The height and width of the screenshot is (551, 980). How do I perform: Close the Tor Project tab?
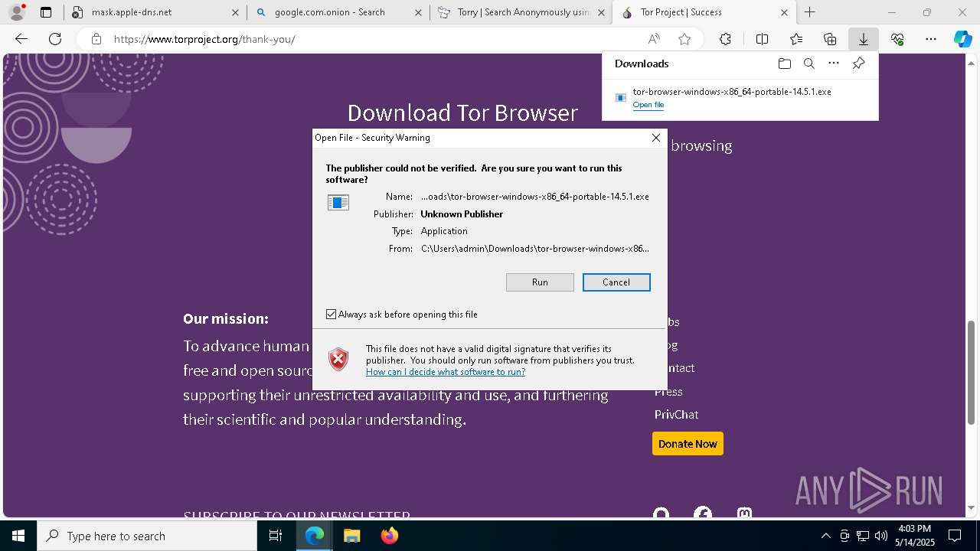(784, 12)
